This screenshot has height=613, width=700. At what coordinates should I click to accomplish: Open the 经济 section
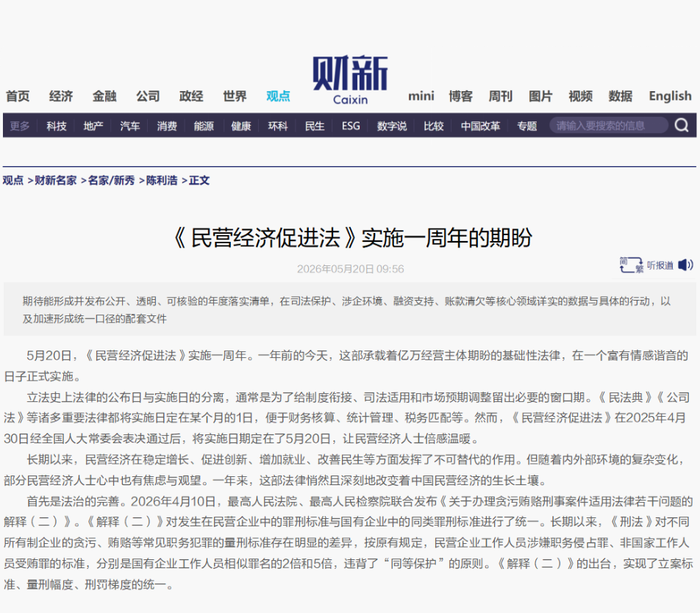[61, 96]
